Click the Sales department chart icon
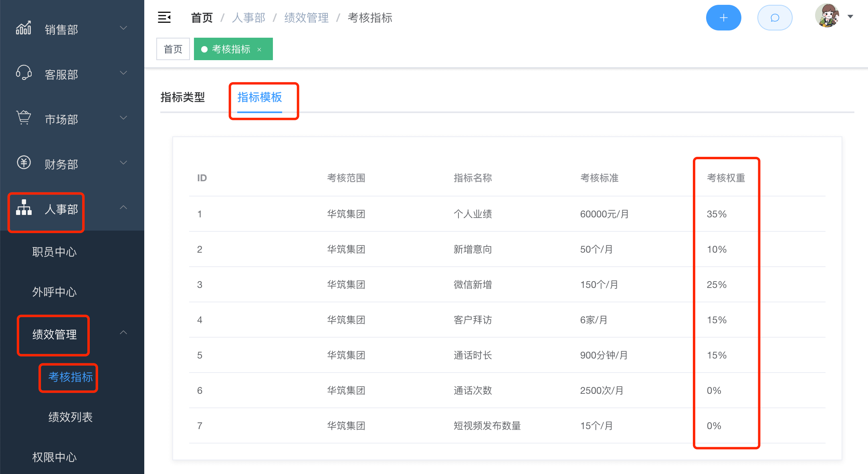868x474 pixels. pos(24,28)
